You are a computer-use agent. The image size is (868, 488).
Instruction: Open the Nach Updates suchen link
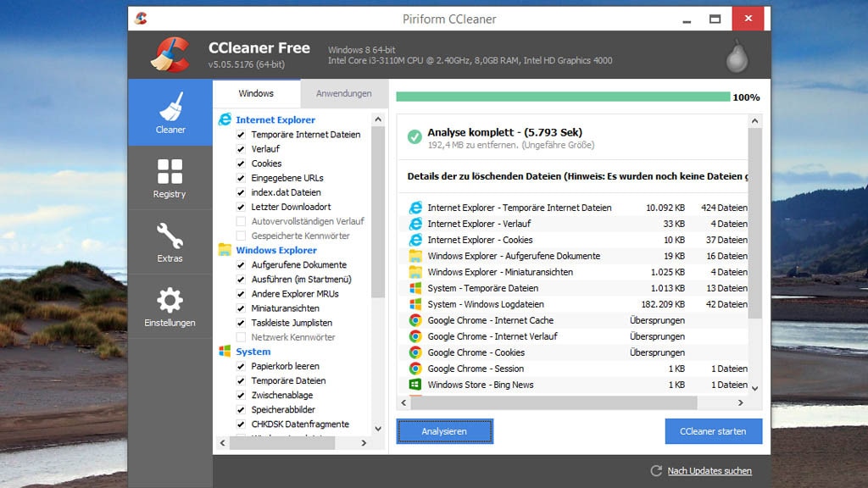(x=709, y=471)
